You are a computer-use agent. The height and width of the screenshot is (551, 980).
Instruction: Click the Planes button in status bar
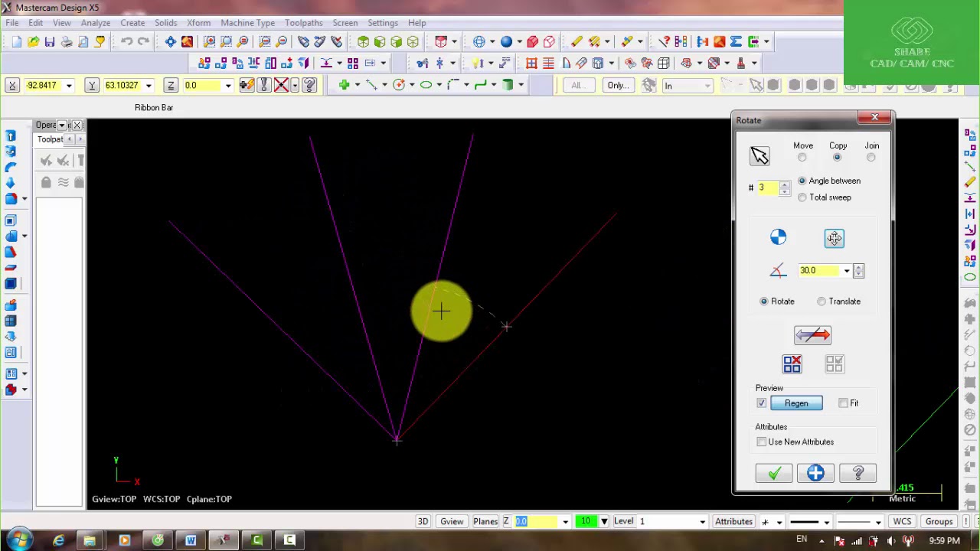485,522
